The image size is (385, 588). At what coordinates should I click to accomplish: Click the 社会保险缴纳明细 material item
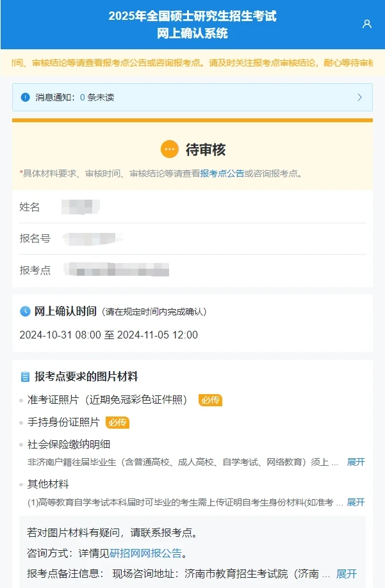click(69, 445)
